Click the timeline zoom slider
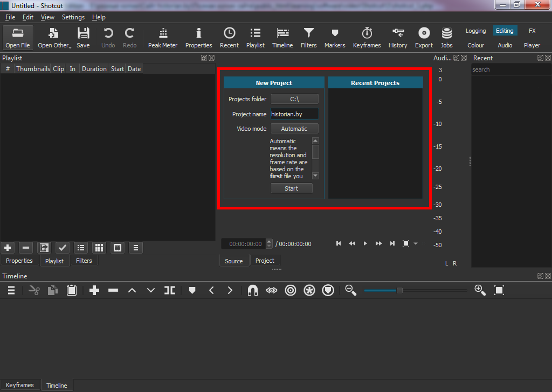Screen dimensions: 552x392 (x=399, y=290)
